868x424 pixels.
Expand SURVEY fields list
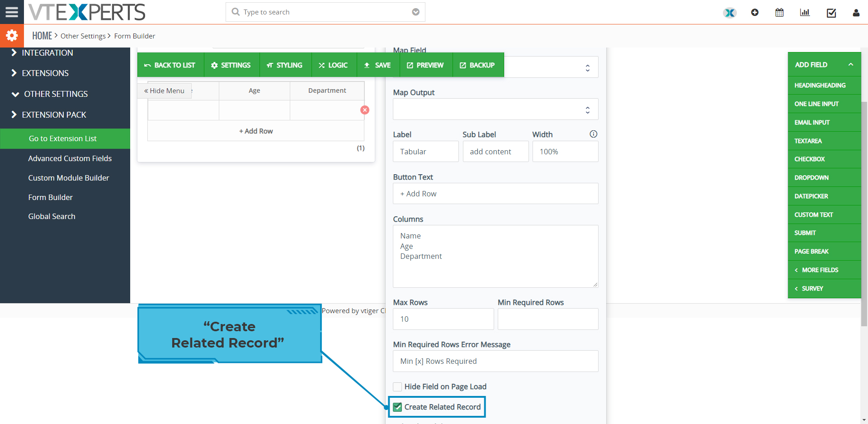click(825, 289)
